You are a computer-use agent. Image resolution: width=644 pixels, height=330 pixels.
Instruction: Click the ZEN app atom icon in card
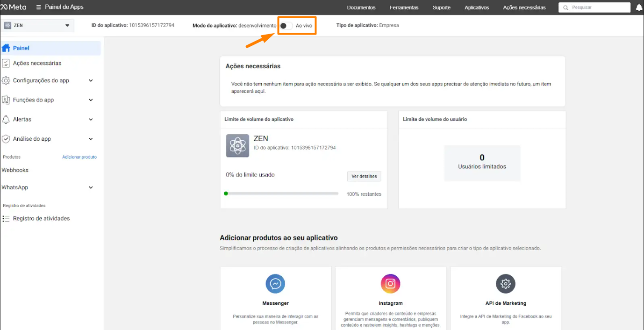click(x=237, y=146)
